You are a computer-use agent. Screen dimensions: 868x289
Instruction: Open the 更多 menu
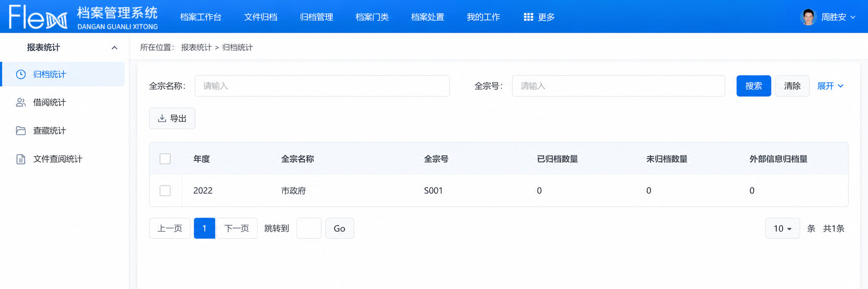pos(539,17)
